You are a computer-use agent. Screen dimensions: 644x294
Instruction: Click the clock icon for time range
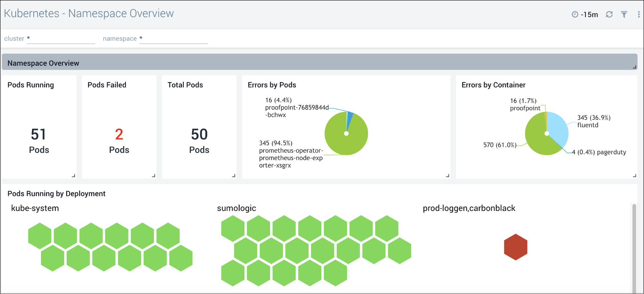tap(575, 14)
